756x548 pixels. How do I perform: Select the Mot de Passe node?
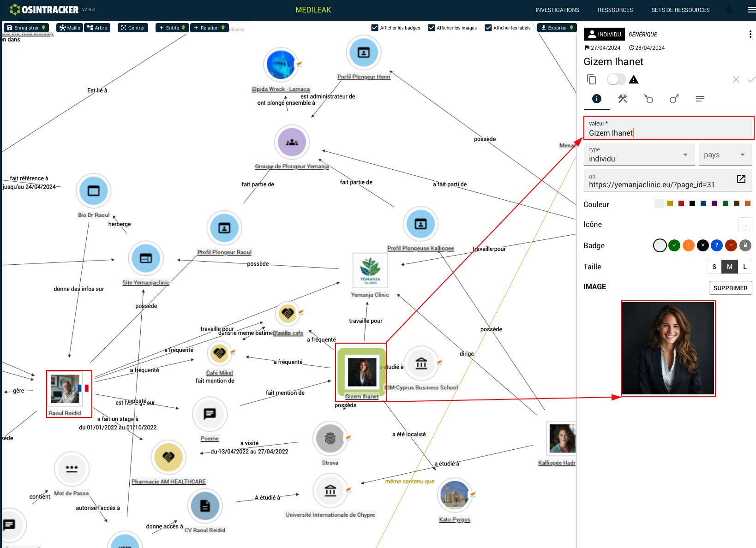(72, 469)
